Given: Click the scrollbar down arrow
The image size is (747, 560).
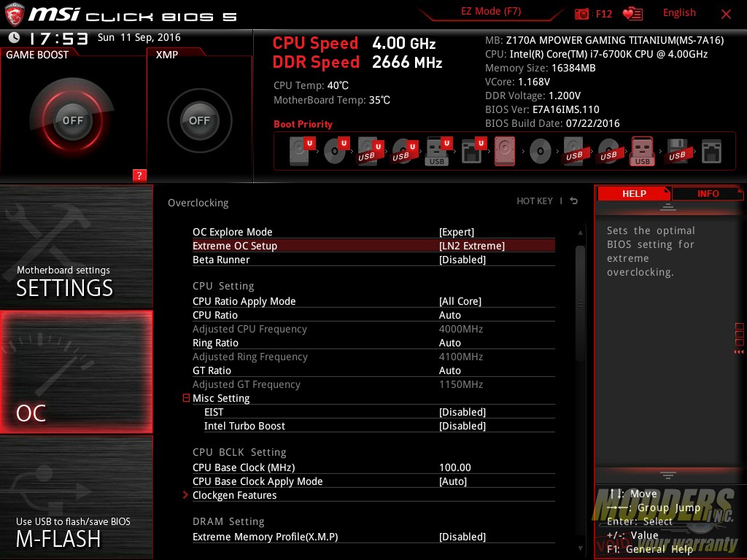Looking at the screenshot, I should click(x=580, y=548).
